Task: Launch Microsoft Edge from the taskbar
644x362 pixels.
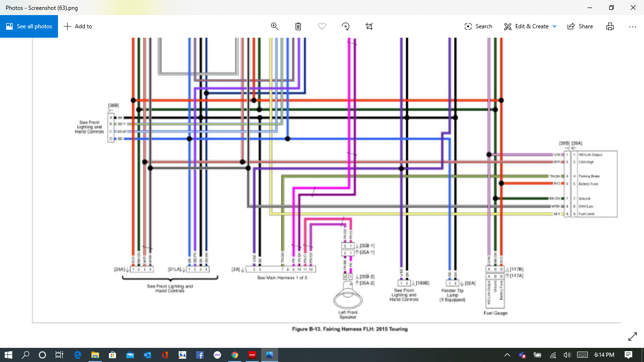Action: point(78,355)
